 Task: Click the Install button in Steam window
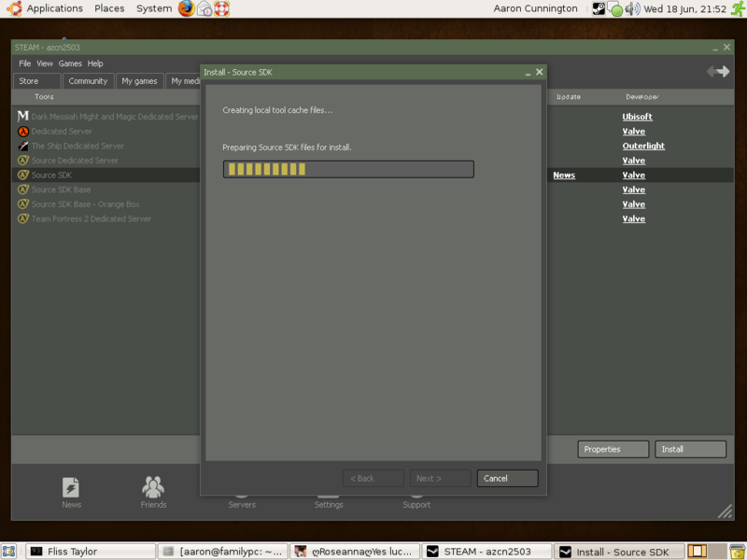click(x=690, y=449)
